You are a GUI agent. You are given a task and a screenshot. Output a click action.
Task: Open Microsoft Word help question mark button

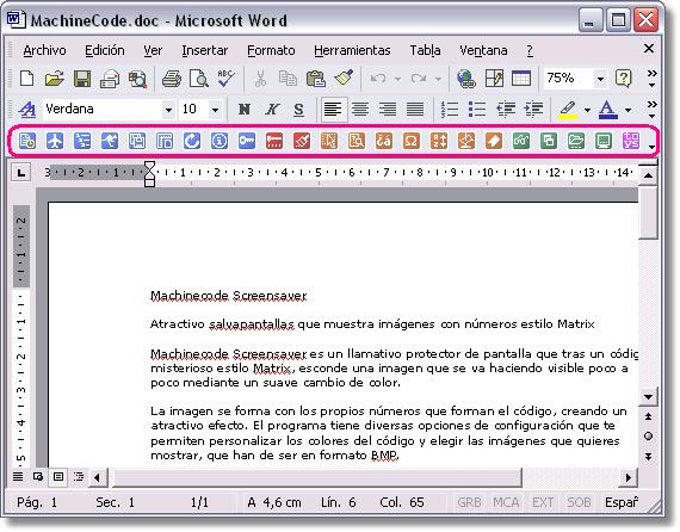tap(623, 79)
